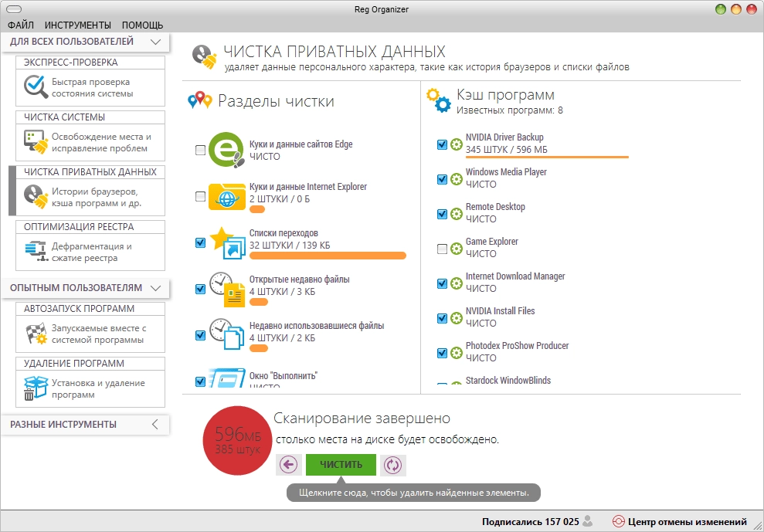
Task: Click the Run window icon
Action: tap(227, 378)
